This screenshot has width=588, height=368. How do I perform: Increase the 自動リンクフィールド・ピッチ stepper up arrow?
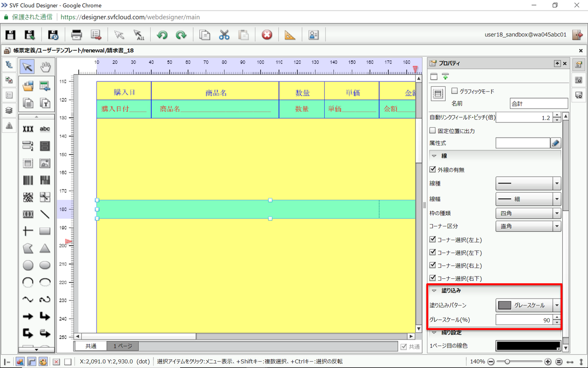click(x=557, y=115)
